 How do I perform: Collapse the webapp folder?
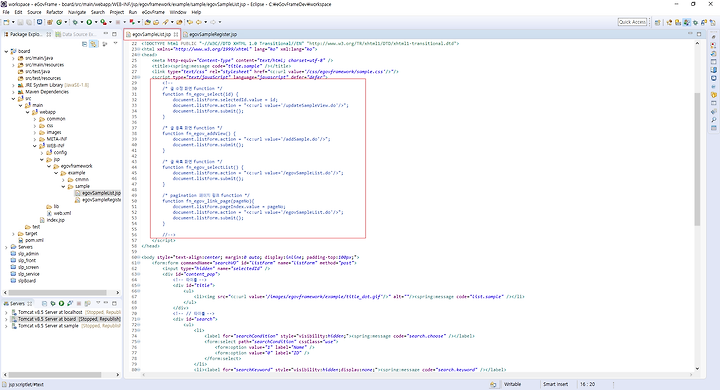[x=28, y=112]
